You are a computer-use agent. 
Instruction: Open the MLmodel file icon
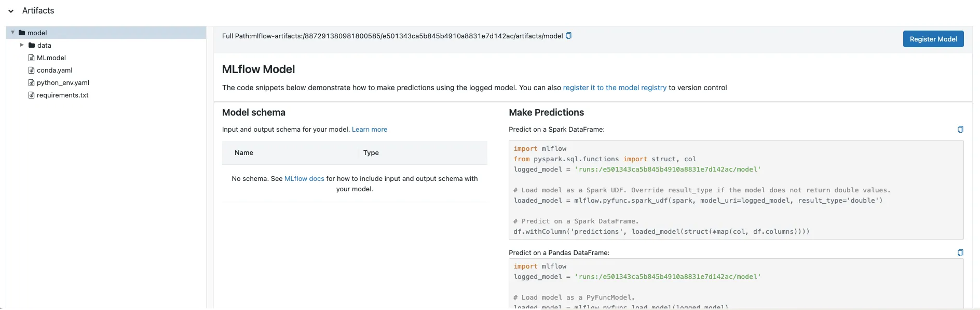pyautogui.click(x=31, y=58)
